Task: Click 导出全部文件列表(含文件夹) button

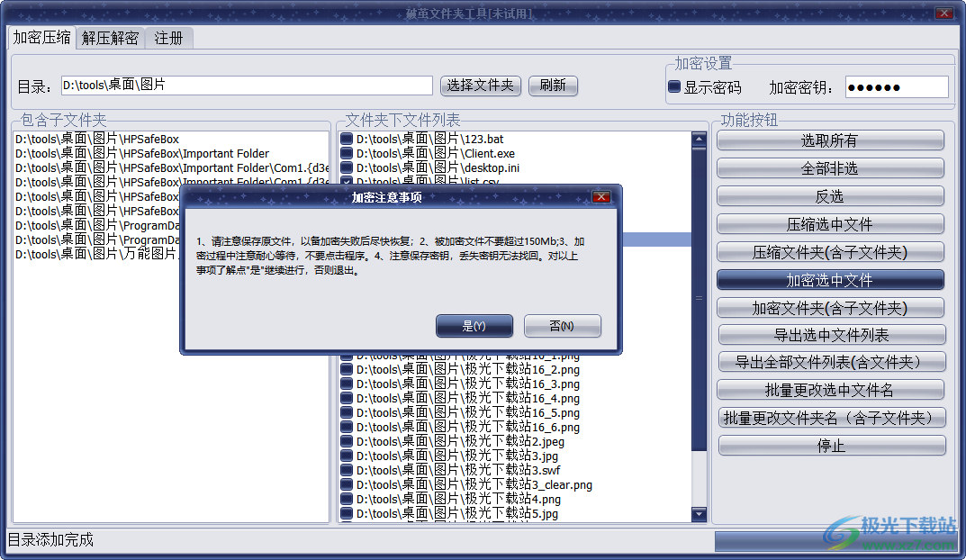Action: tap(831, 362)
